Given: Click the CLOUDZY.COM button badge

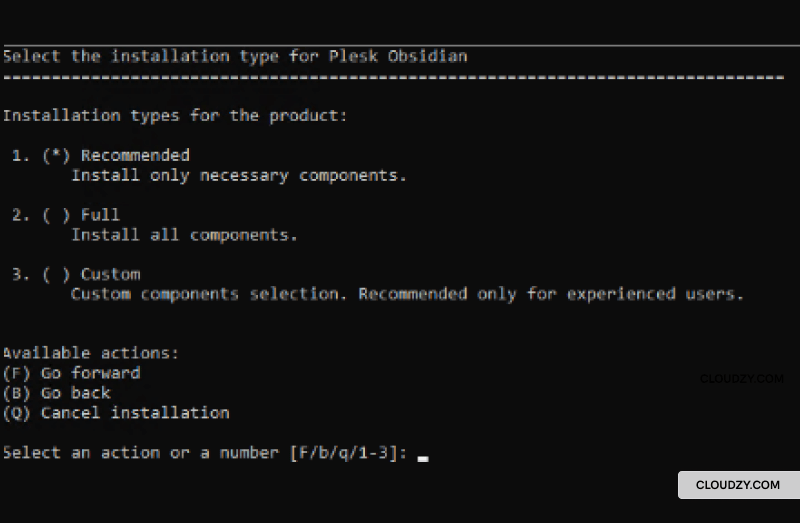Looking at the screenshot, I should point(738,485).
